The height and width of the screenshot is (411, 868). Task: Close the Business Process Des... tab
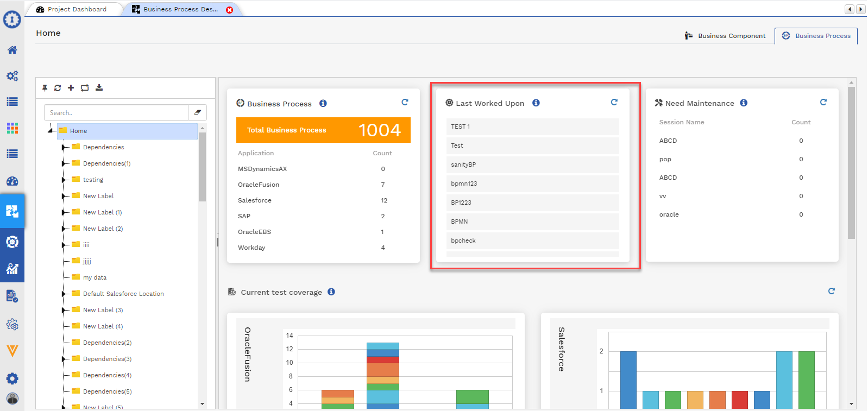pos(230,10)
